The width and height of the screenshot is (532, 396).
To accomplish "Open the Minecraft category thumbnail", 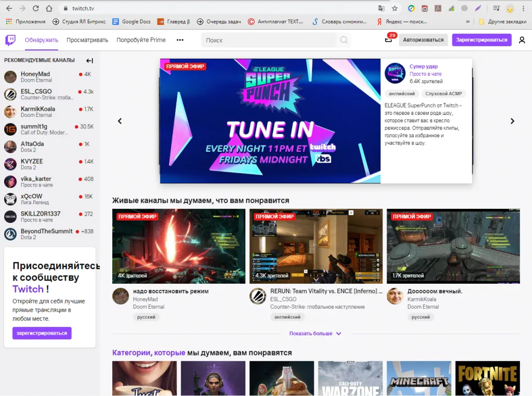I will (419, 378).
